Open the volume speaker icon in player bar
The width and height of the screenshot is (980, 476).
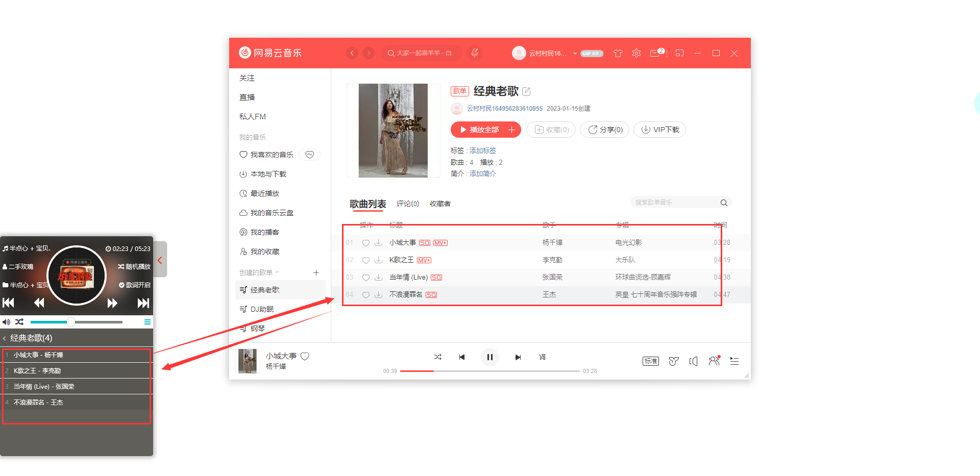coord(694,361)
